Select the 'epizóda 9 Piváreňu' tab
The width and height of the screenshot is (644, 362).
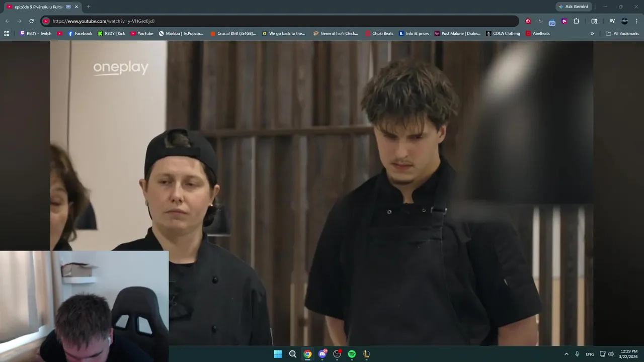click(x=42, y=7)
